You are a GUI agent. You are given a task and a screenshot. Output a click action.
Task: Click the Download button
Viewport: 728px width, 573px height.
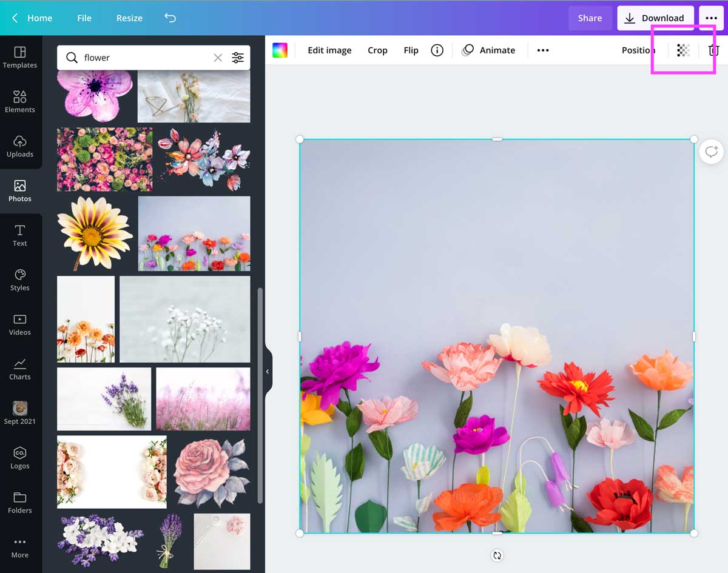pyautogui.click(x=656, y=18)
